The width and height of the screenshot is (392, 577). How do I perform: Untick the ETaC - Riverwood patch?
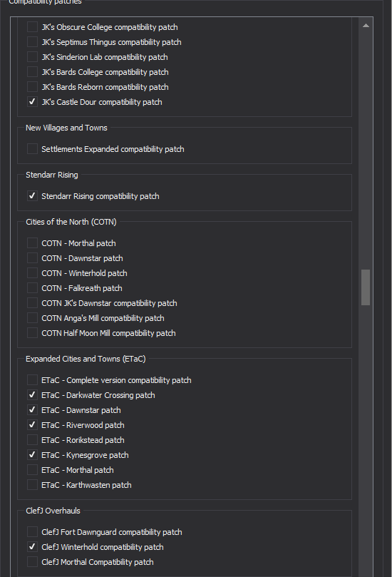coord(32,425)
